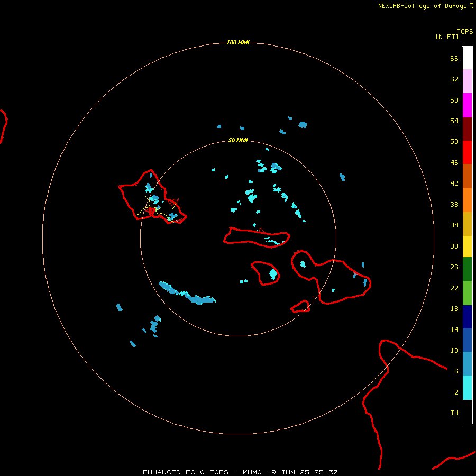Click the '22' scale value

(454, 288)
